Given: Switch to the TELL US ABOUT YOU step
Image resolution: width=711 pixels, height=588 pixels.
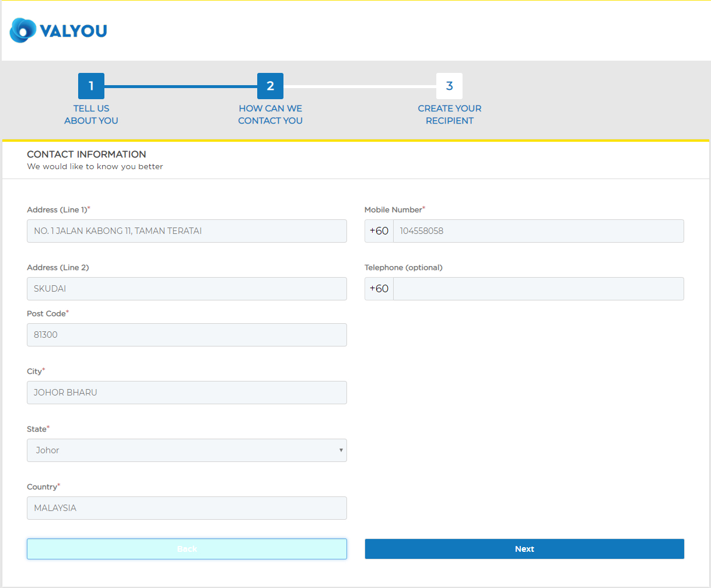Looking at the screenshot, I should (91, 114).
